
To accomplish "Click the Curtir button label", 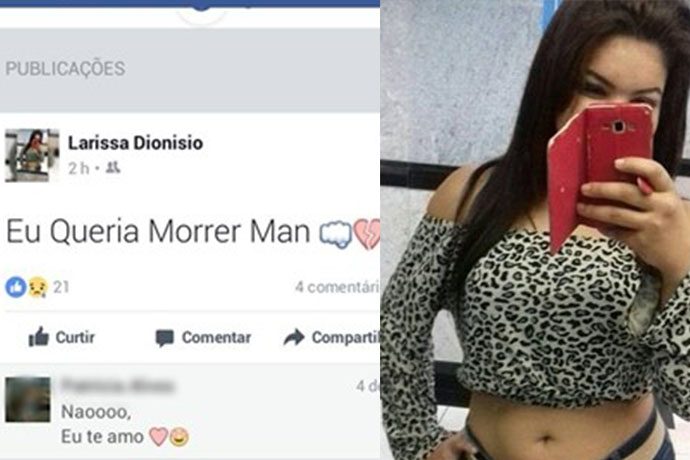I will (75, 338).
